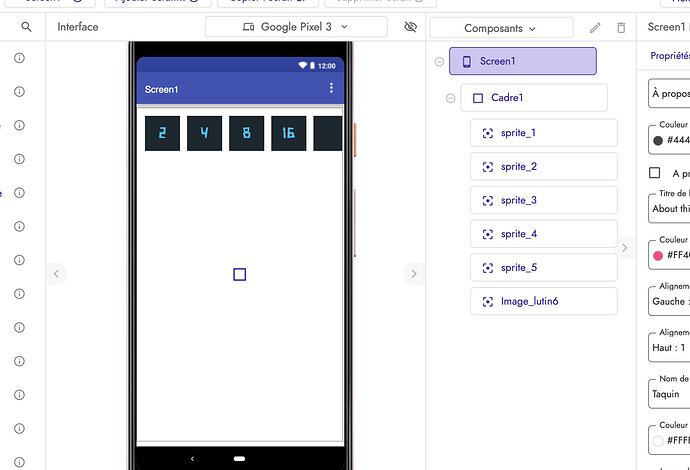Click the sprite icon beside sprite_1
This screenshot has height=470, width=690.
pos(488,133)
